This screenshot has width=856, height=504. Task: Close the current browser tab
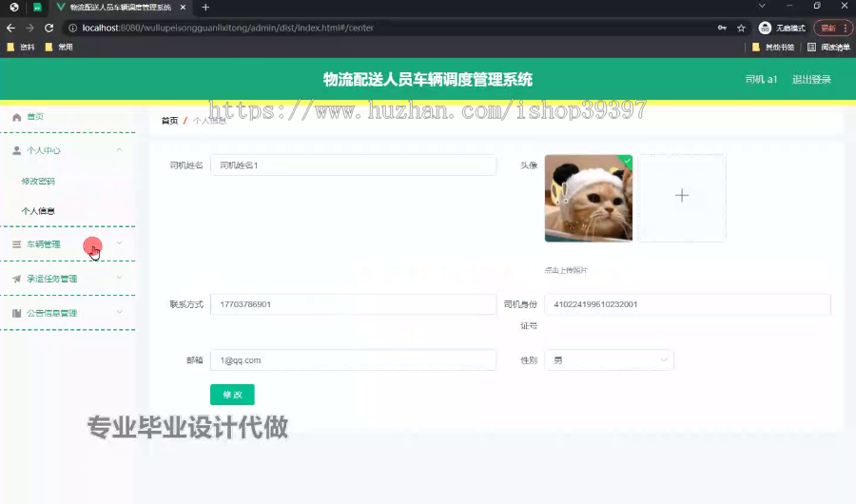[x=183, y=7]
